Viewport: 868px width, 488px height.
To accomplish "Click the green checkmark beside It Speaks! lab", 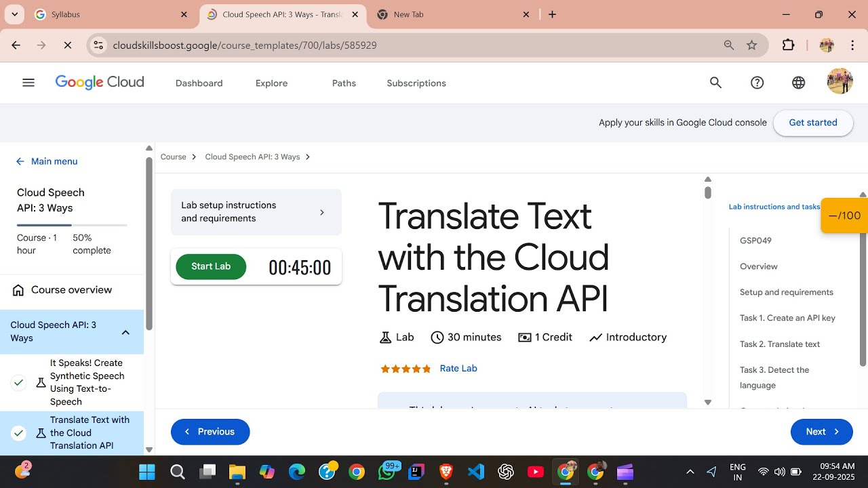I will (x=19, y=382).
